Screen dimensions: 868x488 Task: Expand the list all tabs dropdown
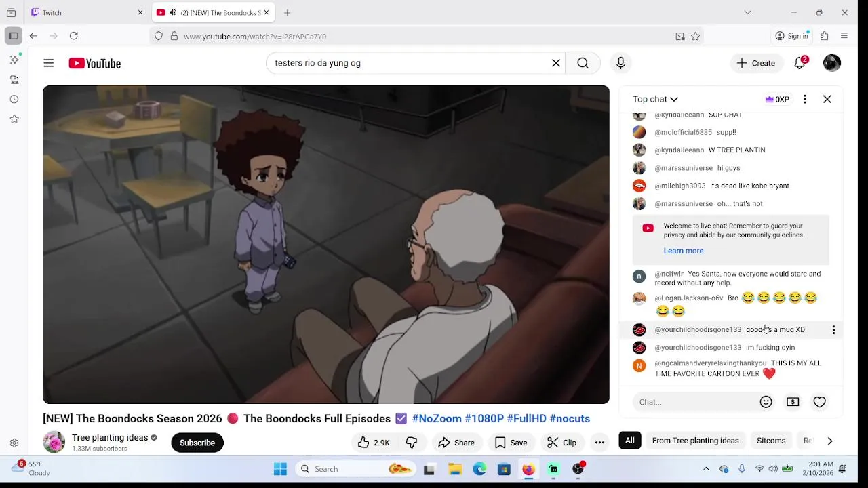tap(747, 12)
